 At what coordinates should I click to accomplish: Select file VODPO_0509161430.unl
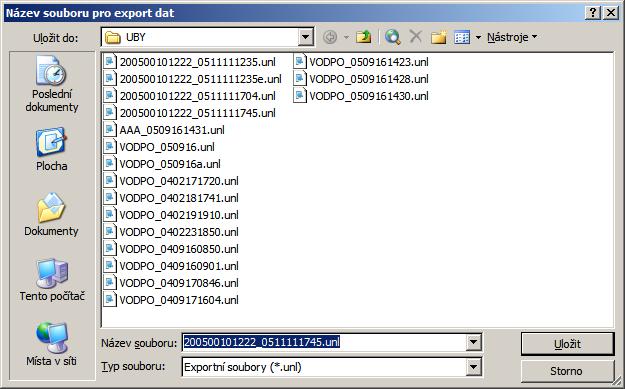pyautogui.click(x=369, y=96)
